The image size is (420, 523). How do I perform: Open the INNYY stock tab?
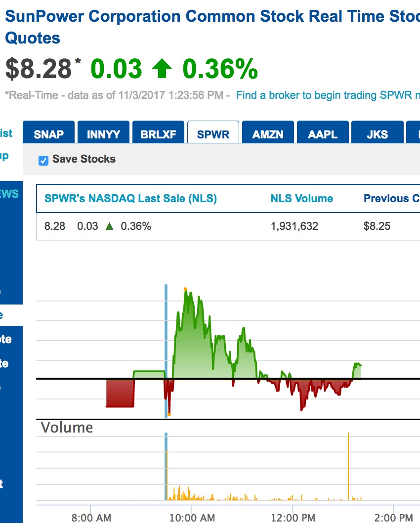point(103,134)
